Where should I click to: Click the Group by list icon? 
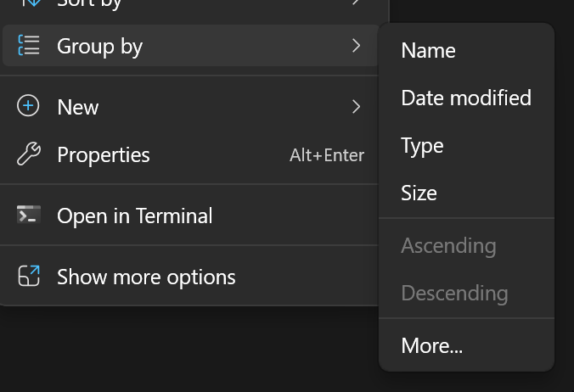(x=29, y=46)
